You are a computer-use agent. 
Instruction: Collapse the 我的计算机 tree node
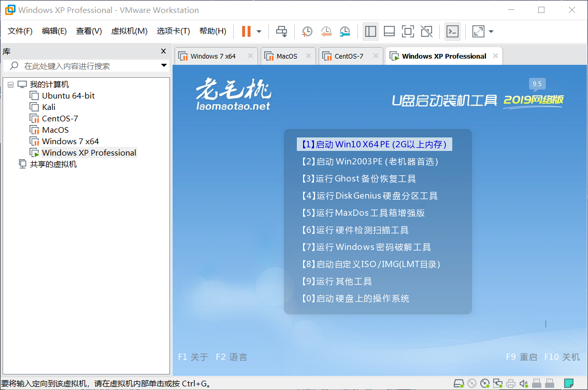click(10, 84)
